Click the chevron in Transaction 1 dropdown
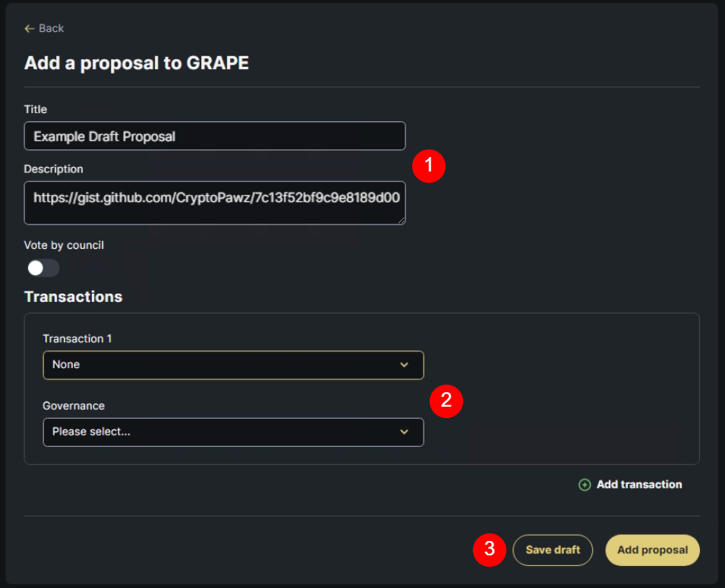This screenshot has width=725, height=588. [x=404, y=365]
